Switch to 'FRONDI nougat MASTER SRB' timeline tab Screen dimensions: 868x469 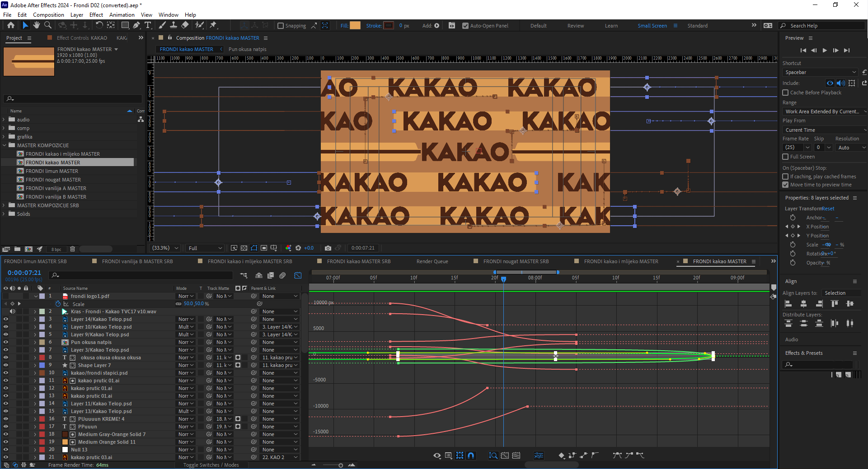[x=516, y=261]
